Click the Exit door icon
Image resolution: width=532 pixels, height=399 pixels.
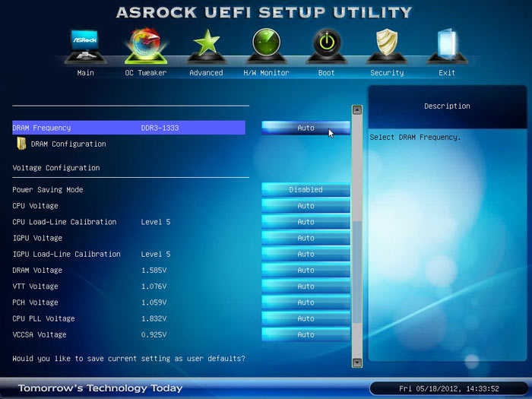tap(447, 46)
